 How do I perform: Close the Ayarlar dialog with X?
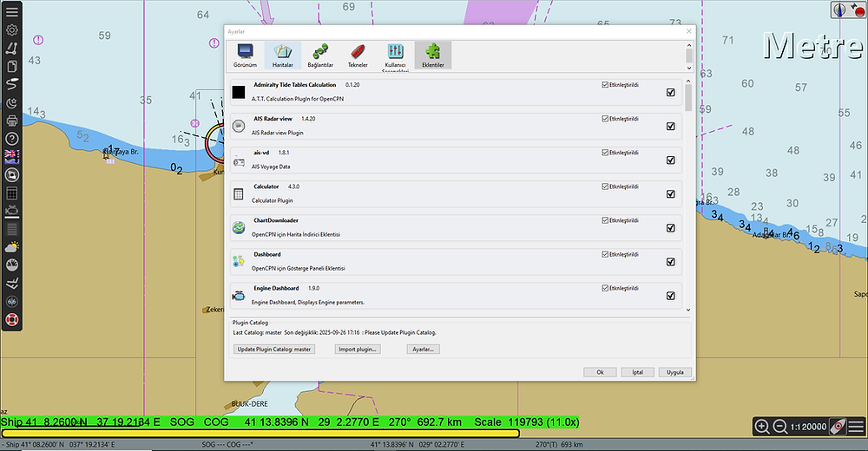(688, 31)
